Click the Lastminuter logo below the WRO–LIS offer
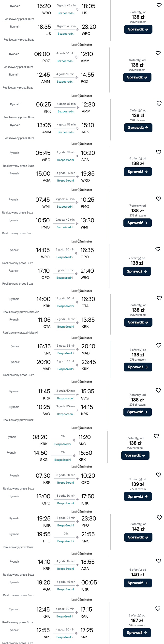Image resolution: width=164 pixels, height=644 pixels. click(x=82, y=45)
